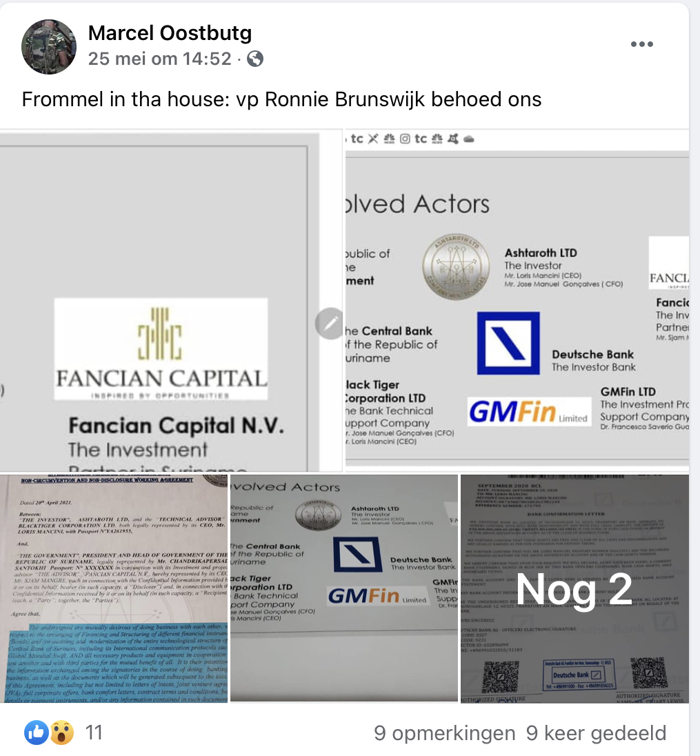Open the small Involved Actors GMFin thumbnail
The image size is (700, 756).
pos(343,588)
